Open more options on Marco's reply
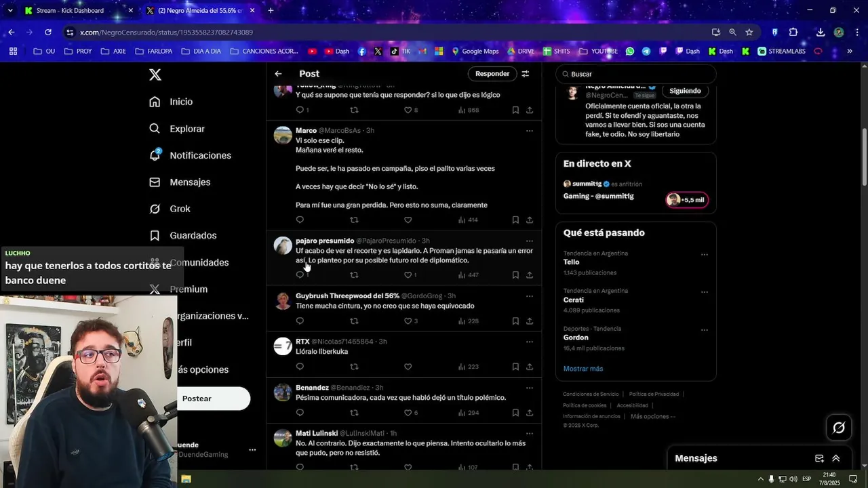The width and height of the screenshot is (868, 488). (530, 131)
